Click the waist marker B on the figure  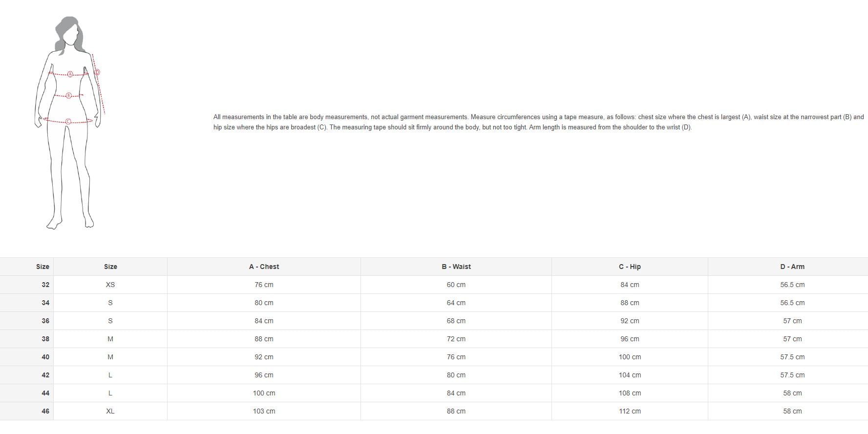point(69,95)
